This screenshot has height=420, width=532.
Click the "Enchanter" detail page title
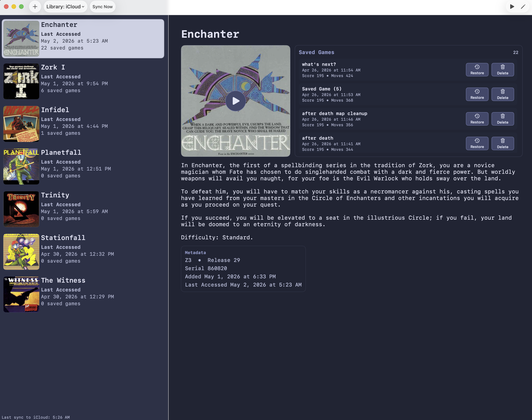pos(210,34)
